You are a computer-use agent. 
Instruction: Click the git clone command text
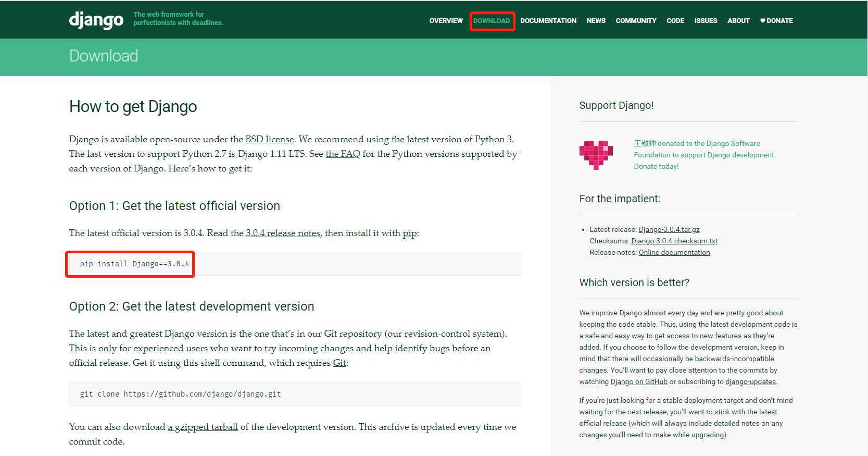180,394
